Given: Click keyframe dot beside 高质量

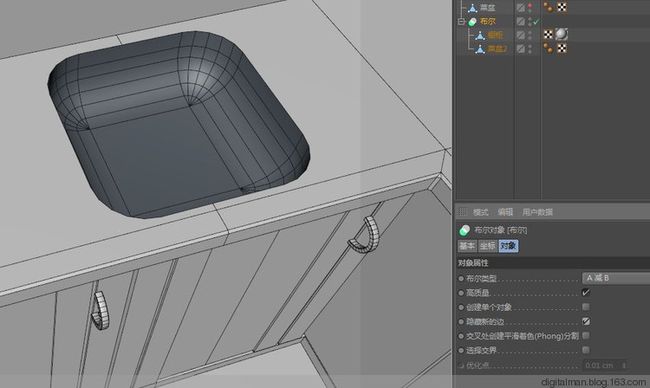Looking at the screenshot, I should [x=461, y=293].
